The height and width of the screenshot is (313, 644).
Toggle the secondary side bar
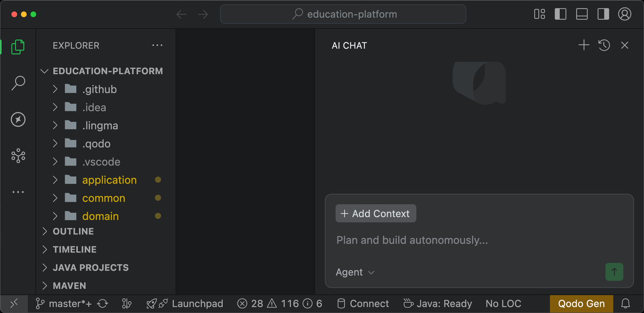click(603, 14)
